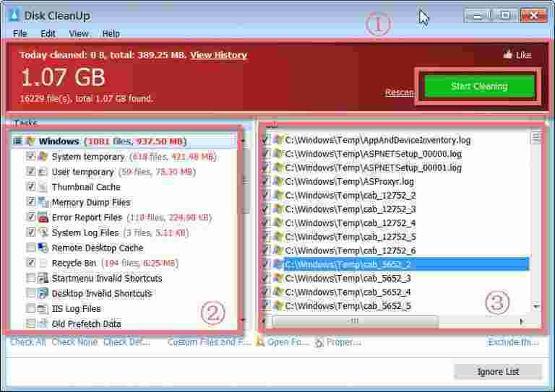The image size is (555, 392).
Task: Select the C:\Windows\Temp\cab_12752_3 row
Action: (x=350, y=209)
